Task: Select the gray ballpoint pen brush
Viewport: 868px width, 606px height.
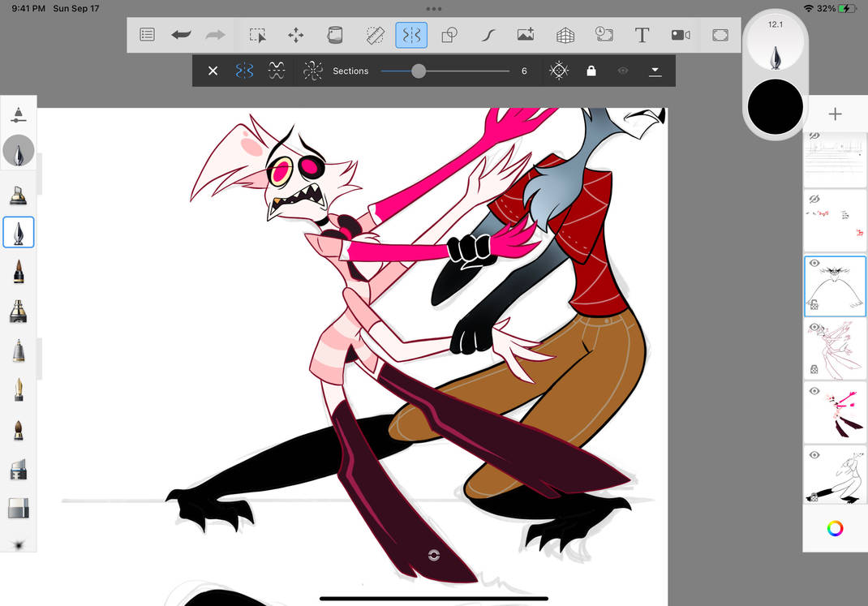Action: pyautogui.click(x=19, y=351)
